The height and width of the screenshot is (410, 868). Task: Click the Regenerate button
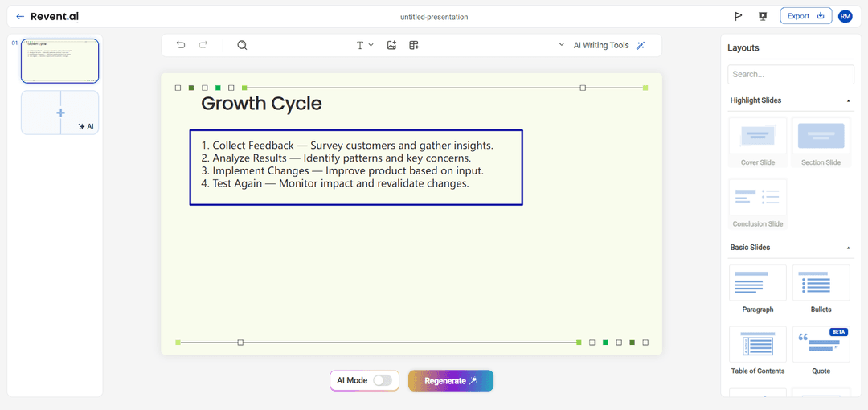(x=451, y=380)
